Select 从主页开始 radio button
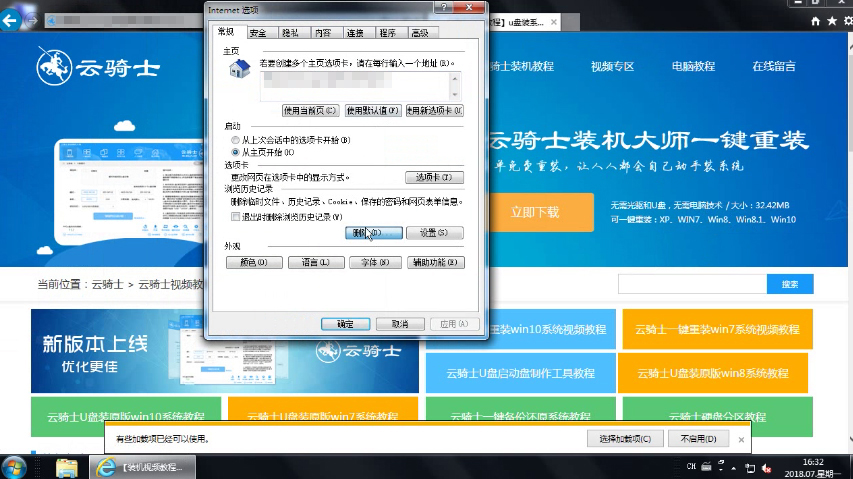This screenshot has height=479, width=853. [x=235, y=152]
